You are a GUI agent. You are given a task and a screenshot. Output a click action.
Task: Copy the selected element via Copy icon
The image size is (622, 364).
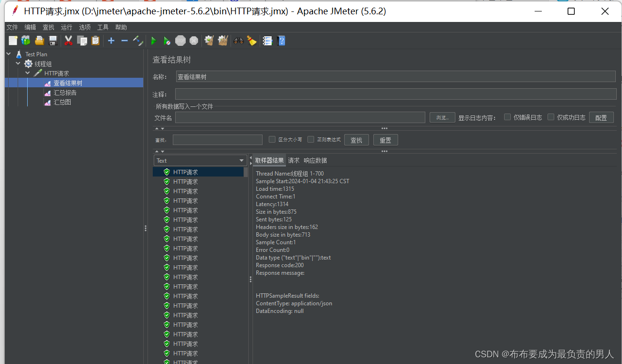click(82, 41)
